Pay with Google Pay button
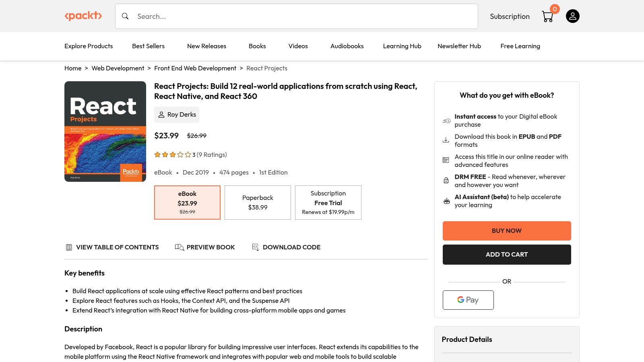Image resolution: width=644 pixels, height=362 pixels. [x=468, y=300]
